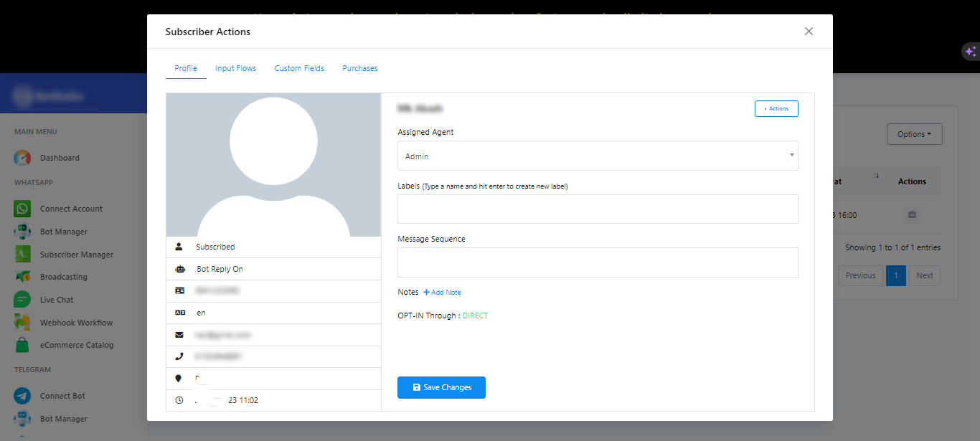Click the sparkle AI icon at right edge

point(970,52)
